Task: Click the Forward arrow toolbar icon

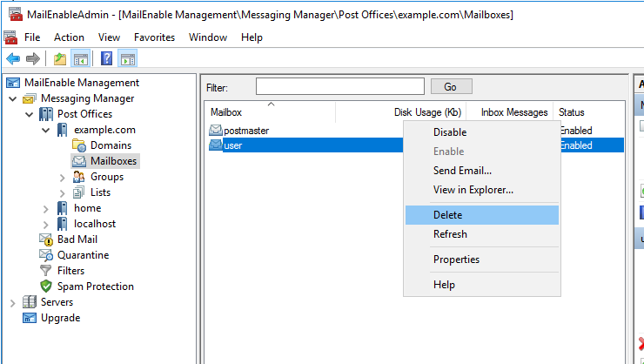Action: pos(33,58)
